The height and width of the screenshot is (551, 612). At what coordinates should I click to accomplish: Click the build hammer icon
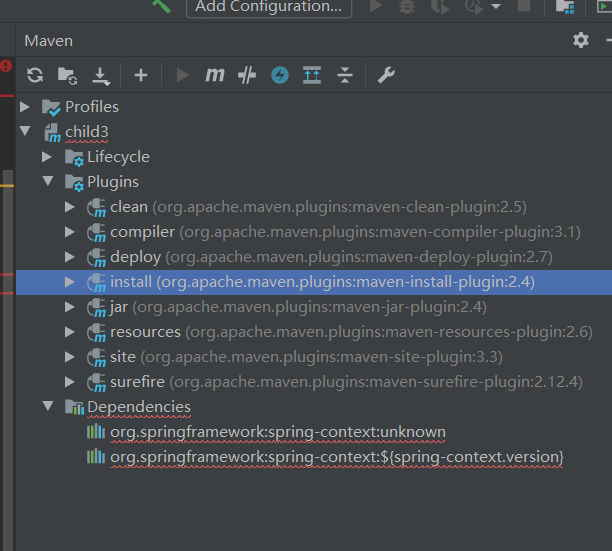click(162, 5)
